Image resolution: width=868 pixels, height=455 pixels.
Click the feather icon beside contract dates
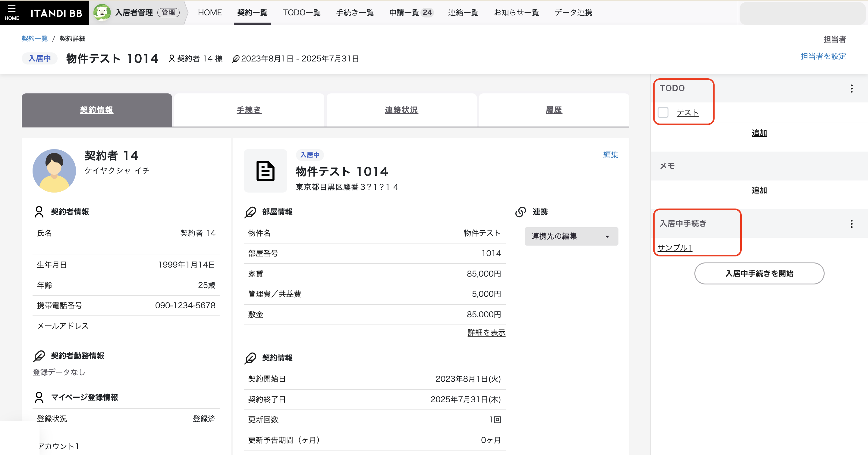click(235, 59)
